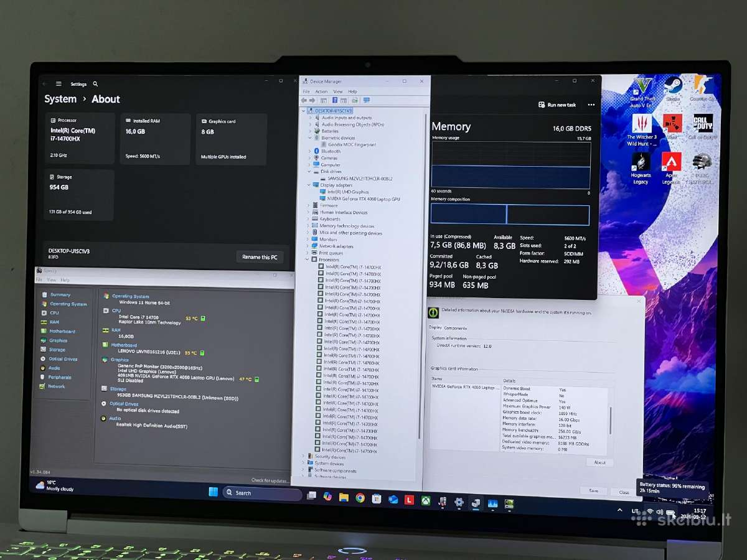Screen dimensions: 747x560
Task: Open Hogwarts Legacy desktop shortcut
Action: coord(641,168)
